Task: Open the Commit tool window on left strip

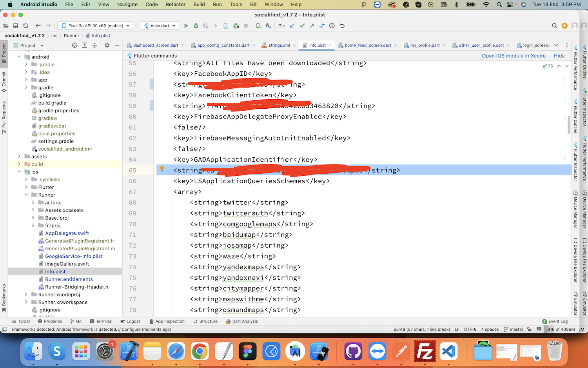Action: [4, 82]
